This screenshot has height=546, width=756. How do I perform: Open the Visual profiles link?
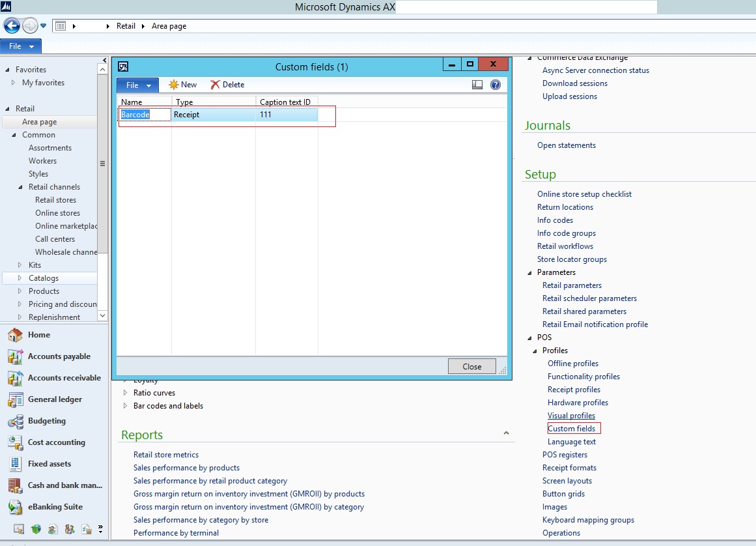click(x=571, y=416)
